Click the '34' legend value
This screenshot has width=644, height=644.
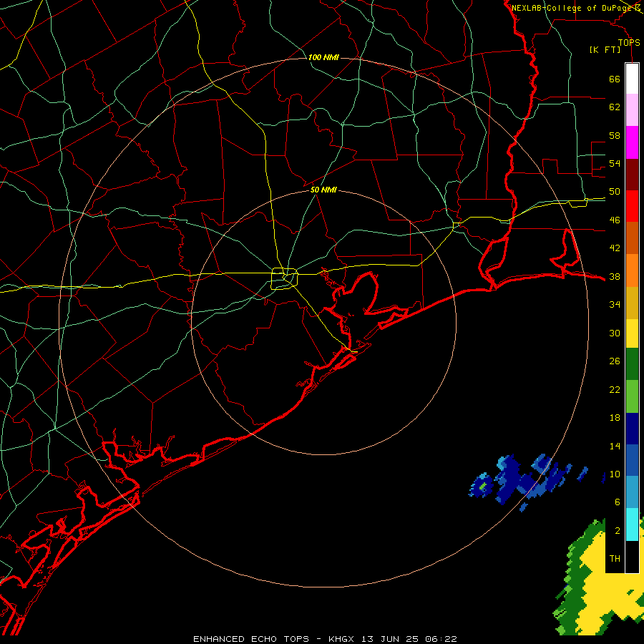pos(615,305)
